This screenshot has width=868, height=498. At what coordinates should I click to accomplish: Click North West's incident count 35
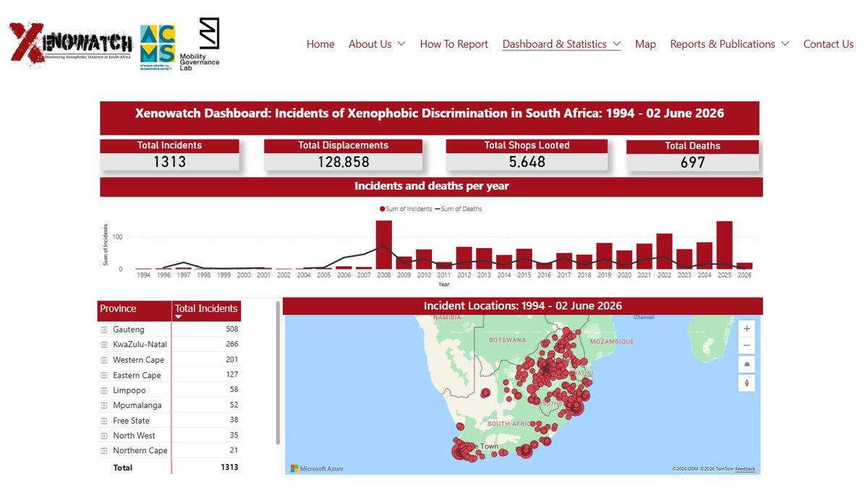(234, 436)
